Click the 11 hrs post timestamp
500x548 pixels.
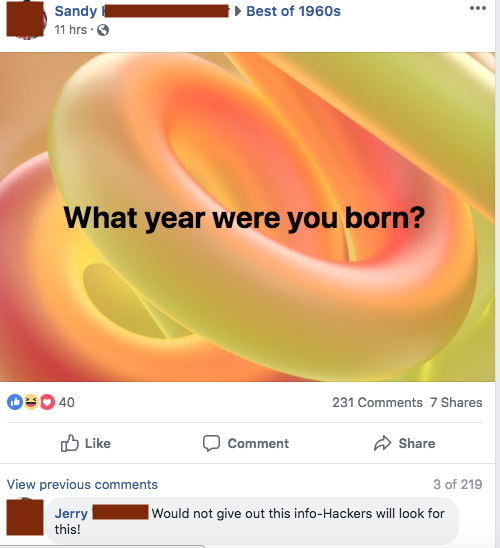71,30
